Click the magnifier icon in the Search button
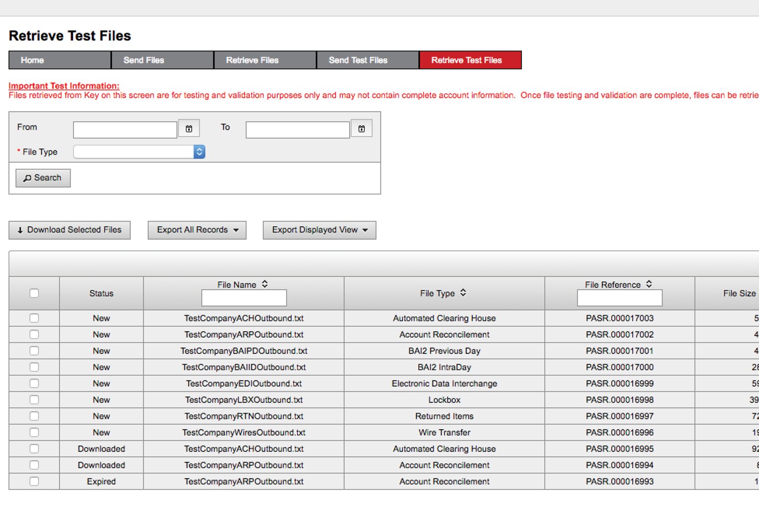Image resolution: width=759 pixels, height=532 pixels. [x=28, y=178]
